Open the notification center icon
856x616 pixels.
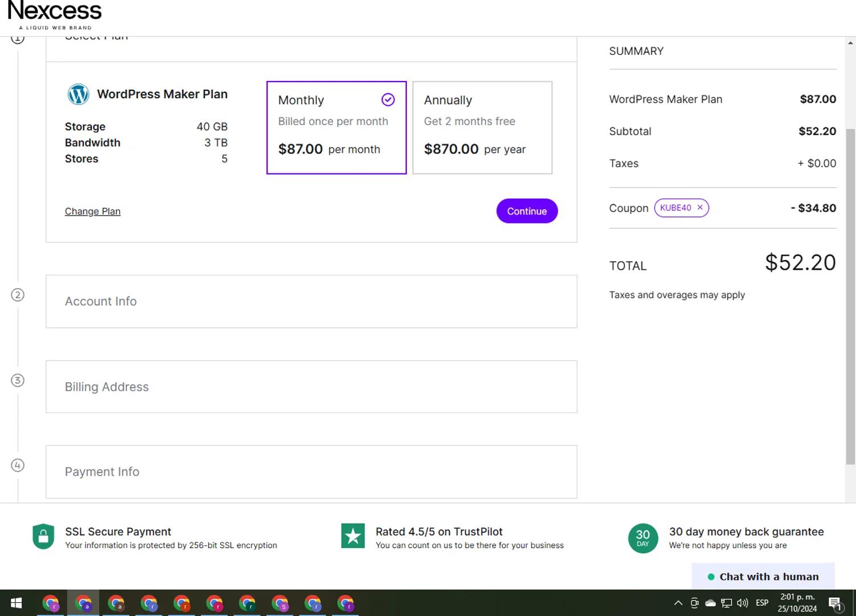point(836,603)
